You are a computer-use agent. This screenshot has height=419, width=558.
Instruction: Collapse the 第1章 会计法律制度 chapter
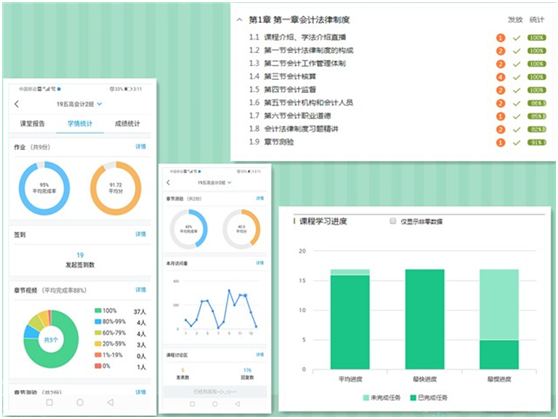click(x=240, y=20)
